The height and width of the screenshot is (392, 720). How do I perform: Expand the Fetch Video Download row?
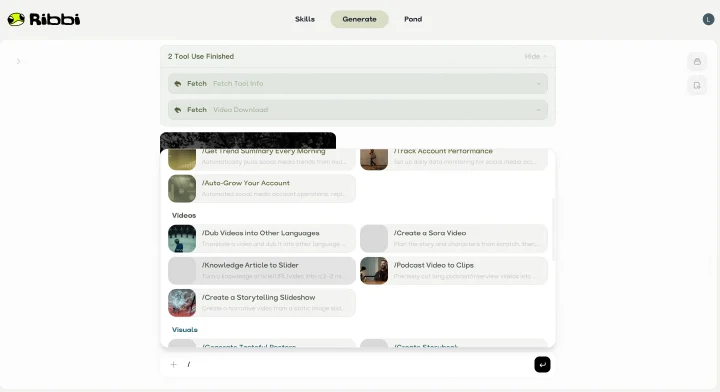[358, 110]
